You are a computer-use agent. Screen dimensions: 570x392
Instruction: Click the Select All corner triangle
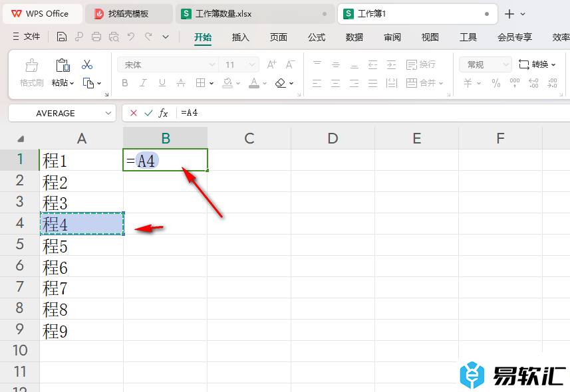point(21,139)
